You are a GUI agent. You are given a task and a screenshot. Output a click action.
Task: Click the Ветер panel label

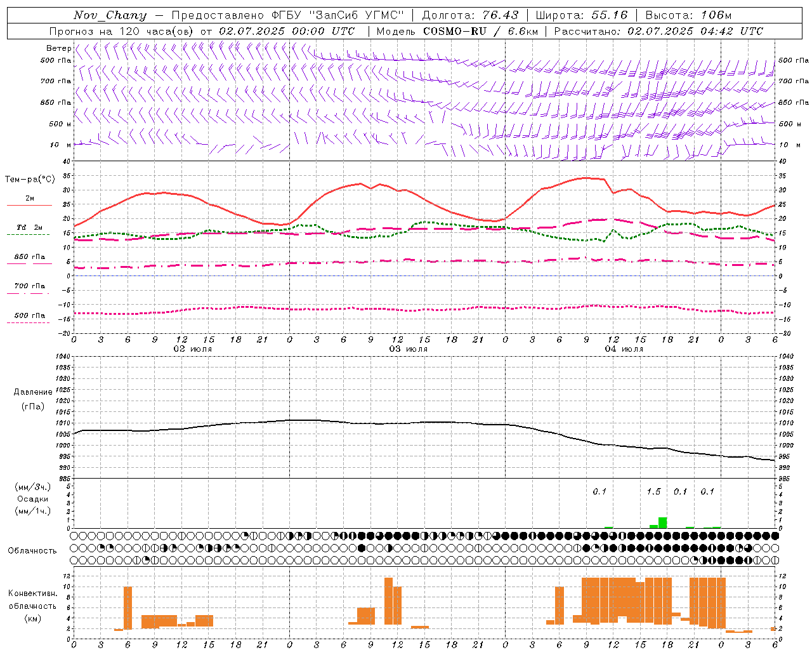[x=58, y=48]
